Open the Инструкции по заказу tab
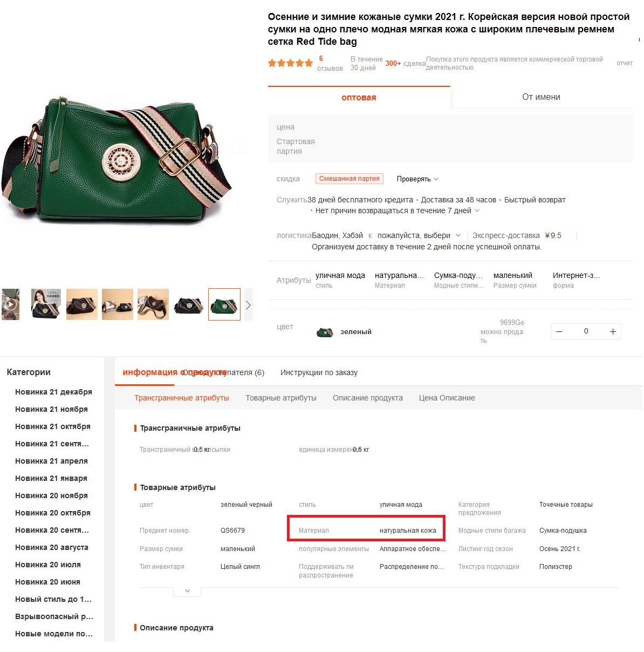This screenshot has width=644, height=652. click(319, 372)
